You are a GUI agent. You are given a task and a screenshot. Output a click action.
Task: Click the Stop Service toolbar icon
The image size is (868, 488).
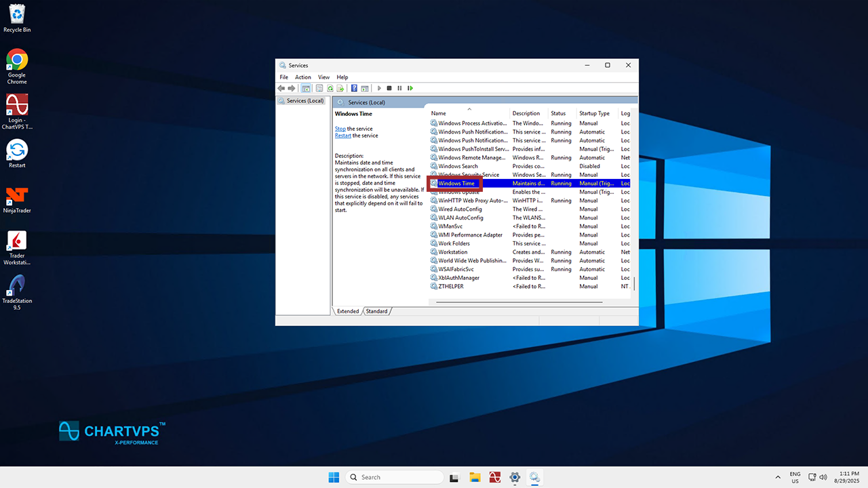(x=389, y=88)
